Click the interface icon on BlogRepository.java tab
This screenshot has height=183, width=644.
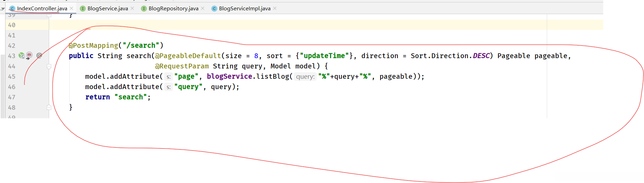(144, 9)
